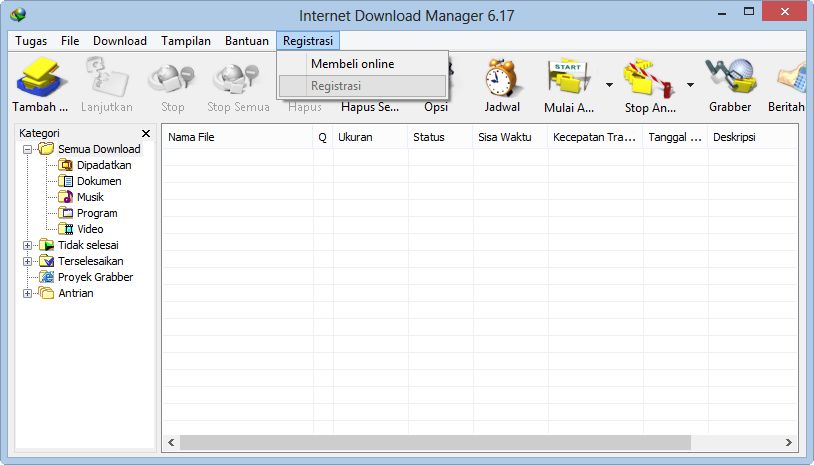Select the Musik folder icon
The width and height of the screenshot is (814, 465).
(65, 197)
